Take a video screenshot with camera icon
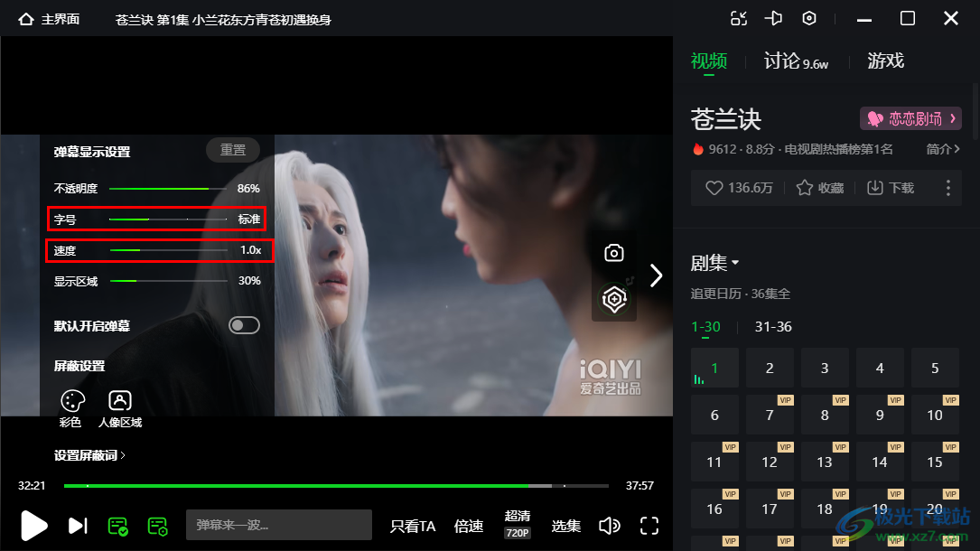The width and height of the screenshot is (980, 551). point(614,253)
